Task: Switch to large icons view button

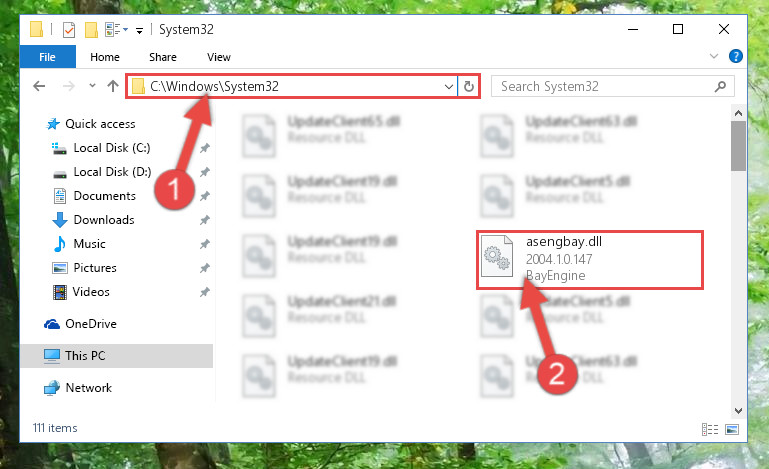Action: [732, 429]
